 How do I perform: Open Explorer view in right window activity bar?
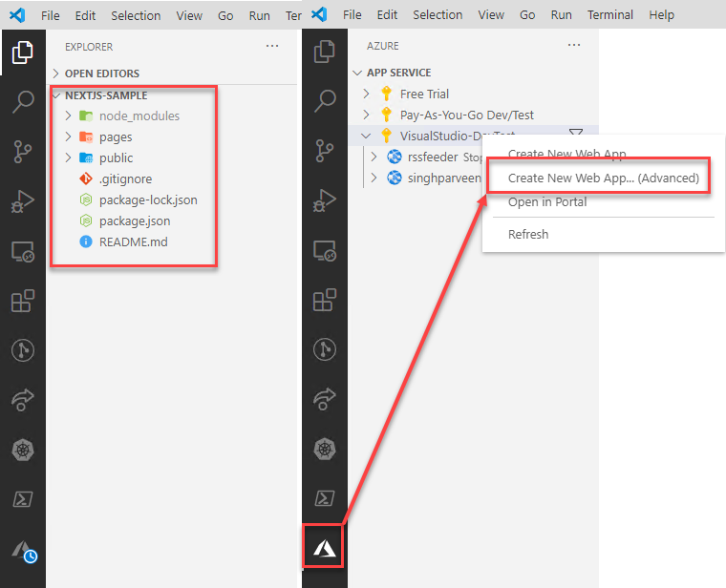pos(324,52)
